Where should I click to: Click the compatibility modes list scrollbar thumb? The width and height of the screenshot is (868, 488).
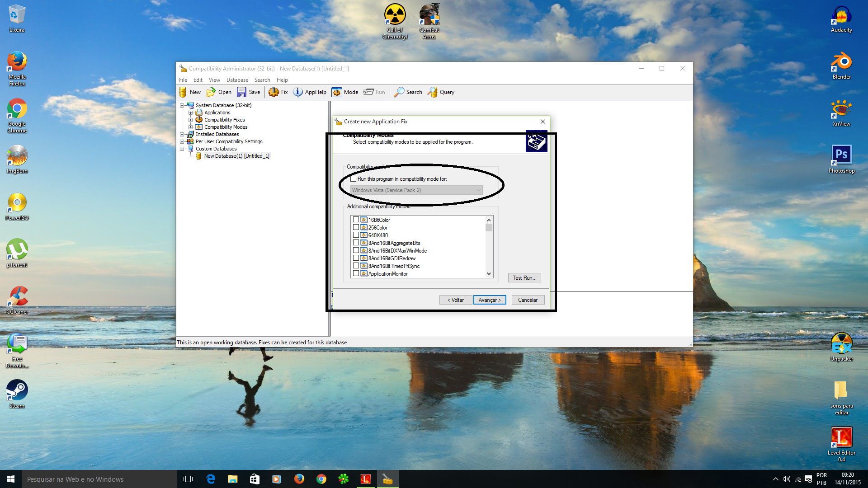(489, 227)
